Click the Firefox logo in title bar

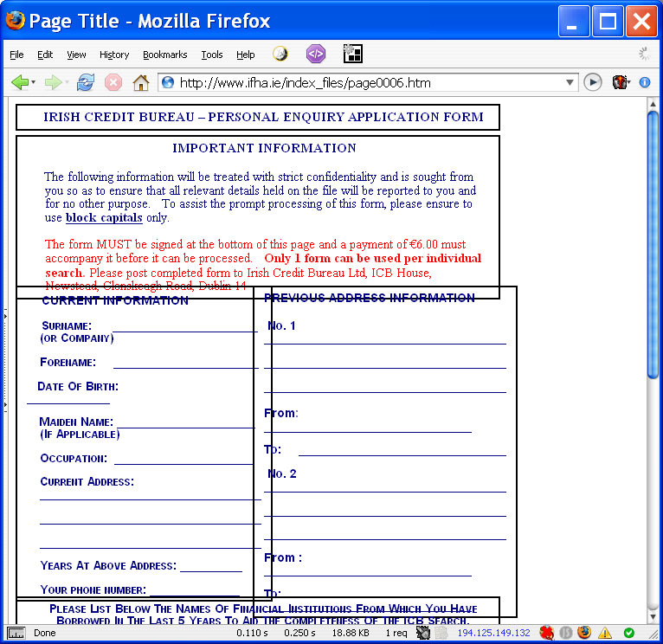[16, 20]
